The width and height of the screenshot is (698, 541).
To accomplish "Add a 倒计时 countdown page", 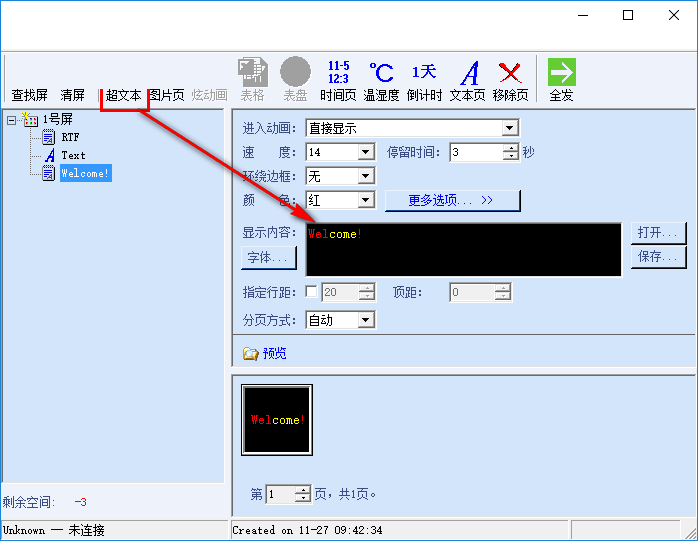I will tap(424, 80).
